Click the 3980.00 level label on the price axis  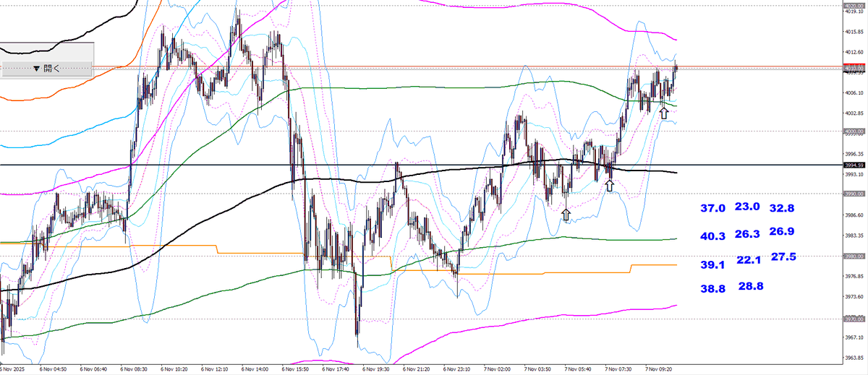[x=854, y=257]
